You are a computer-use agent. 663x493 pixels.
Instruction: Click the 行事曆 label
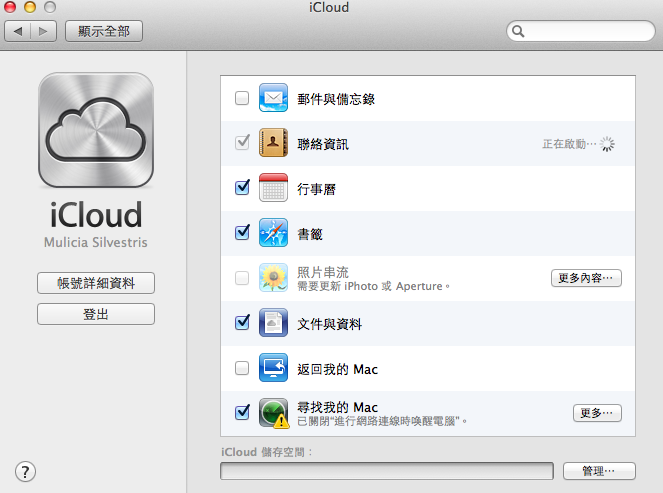point(317,189)
